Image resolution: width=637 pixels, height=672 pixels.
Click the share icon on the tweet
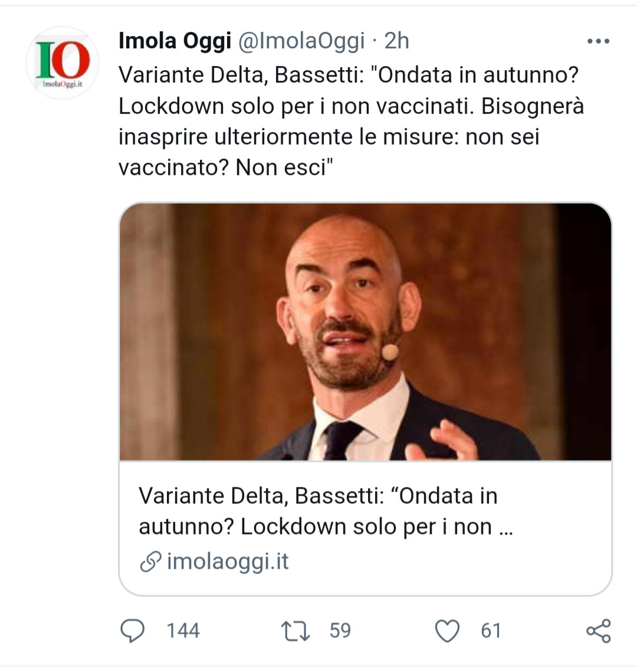pos(598,631)
